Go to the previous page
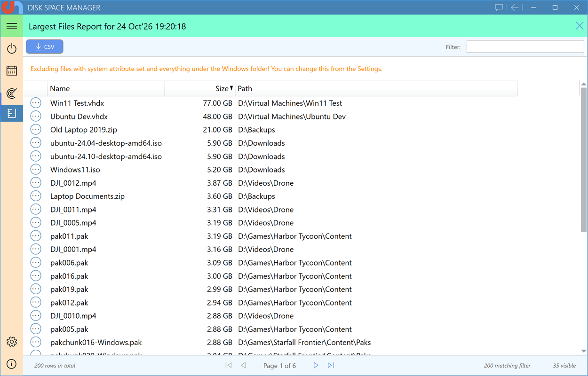This screenshot has height=376, width=588. pyautogui.click(x=243, y=365)
